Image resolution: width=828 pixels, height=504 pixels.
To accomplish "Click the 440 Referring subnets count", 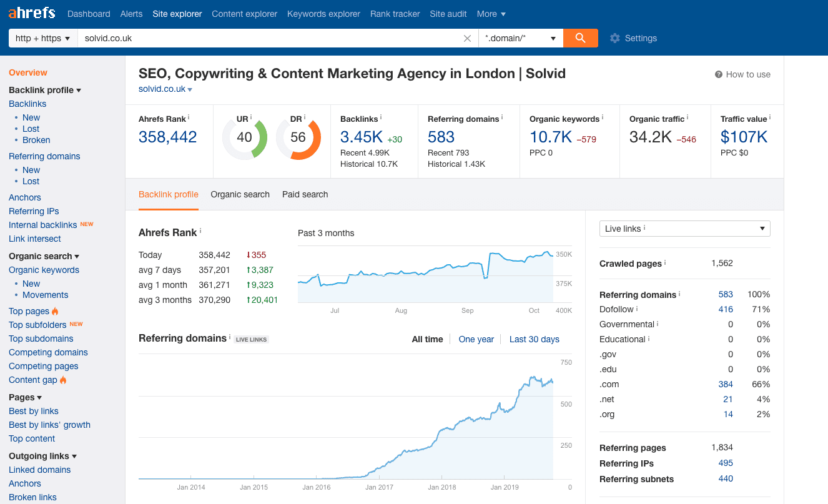I will point(726,478).
